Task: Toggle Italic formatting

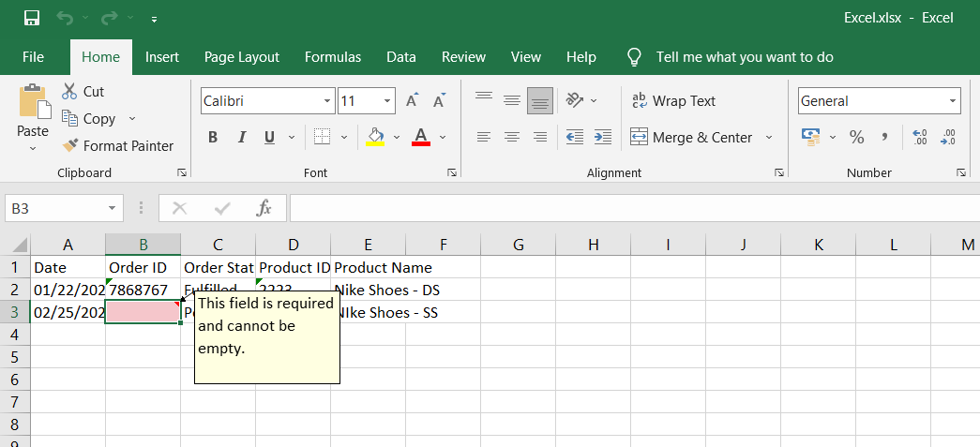Action: click(x=241, y=138)
